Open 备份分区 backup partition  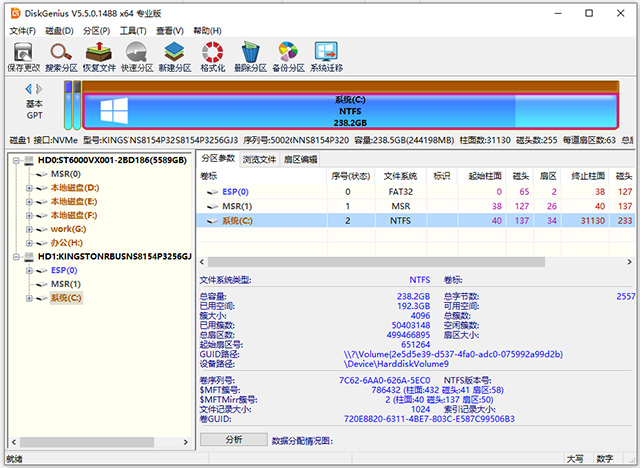(x=288, y=57)
